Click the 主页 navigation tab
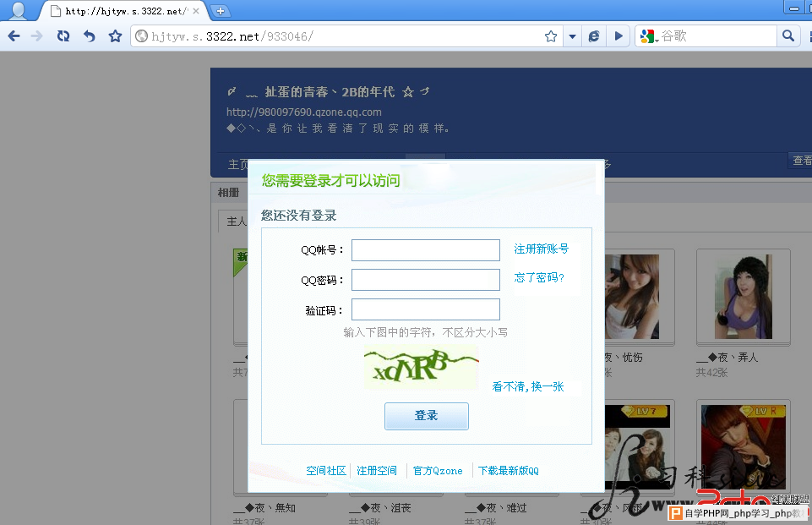The image size is (812, 525). coord(237,164)
